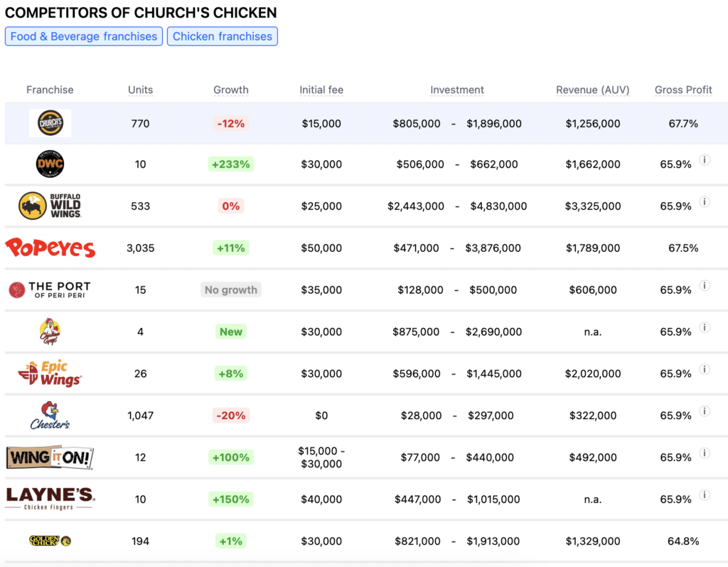Select the -20% growth badge
Image resolution: width=728 pixels, height=567 pixels.
click(231, 415)
